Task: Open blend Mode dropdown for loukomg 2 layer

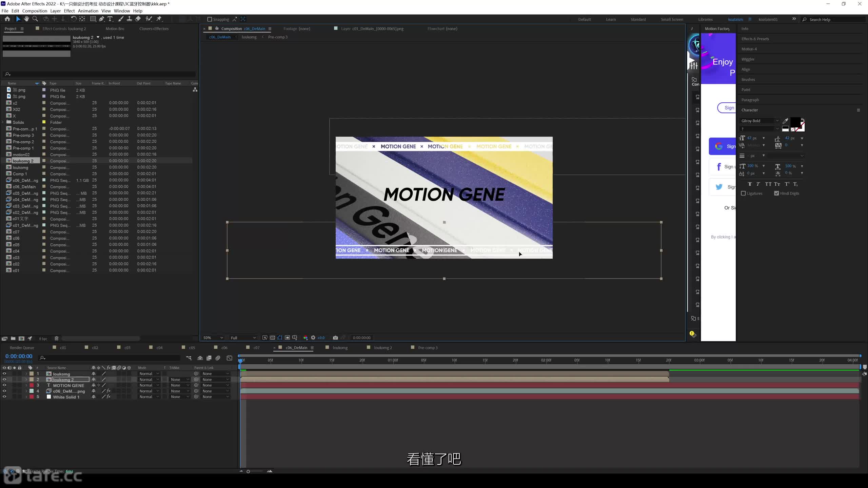Action: 149,380
